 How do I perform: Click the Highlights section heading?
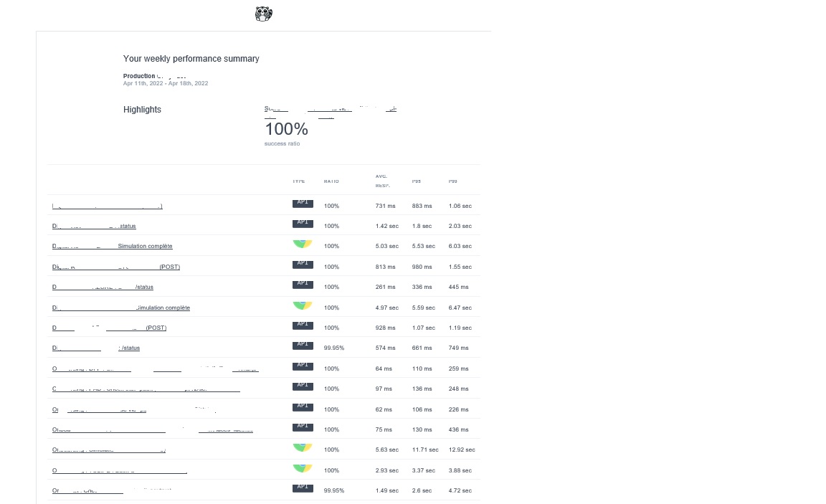pyautogui.click(x=142, y=109)
